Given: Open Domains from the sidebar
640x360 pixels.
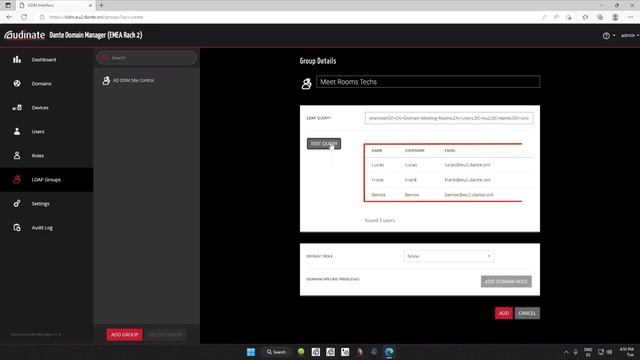Looking at the screenshot, I should 47,84.
